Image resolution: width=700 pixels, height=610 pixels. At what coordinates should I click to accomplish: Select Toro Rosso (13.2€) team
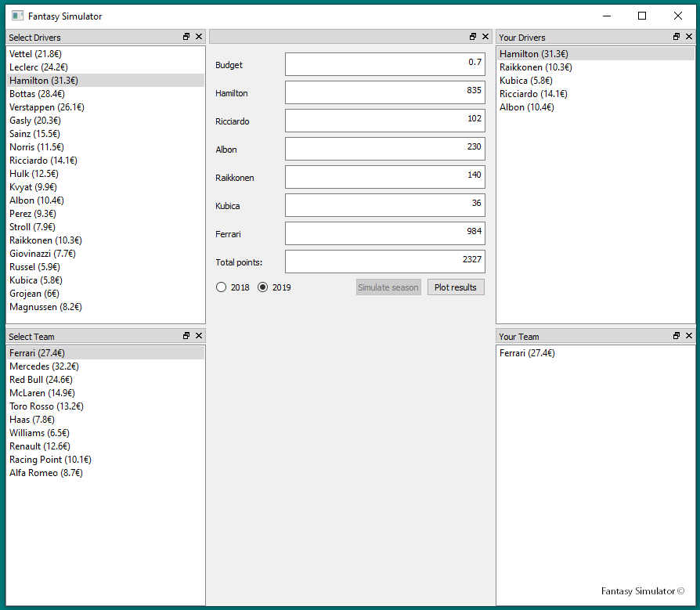106,406
